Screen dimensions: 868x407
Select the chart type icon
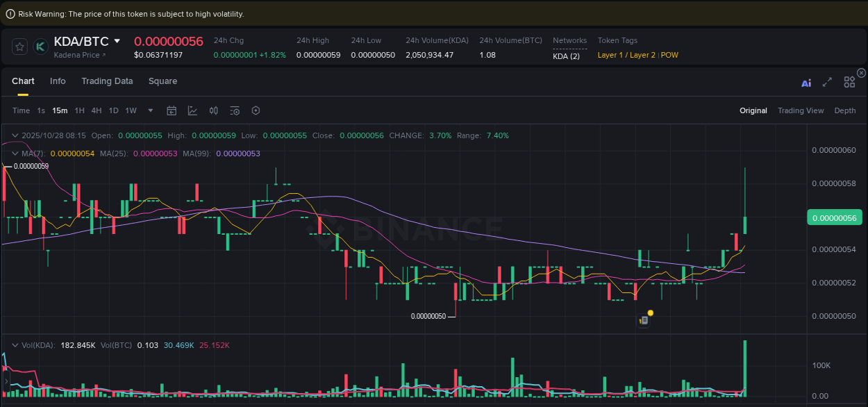(193, 110)
